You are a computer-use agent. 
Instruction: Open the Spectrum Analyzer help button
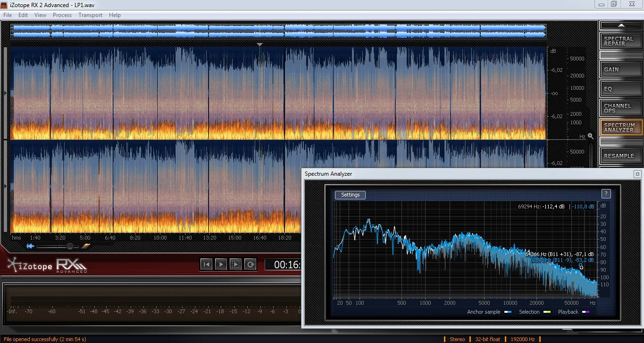(606, 193)
